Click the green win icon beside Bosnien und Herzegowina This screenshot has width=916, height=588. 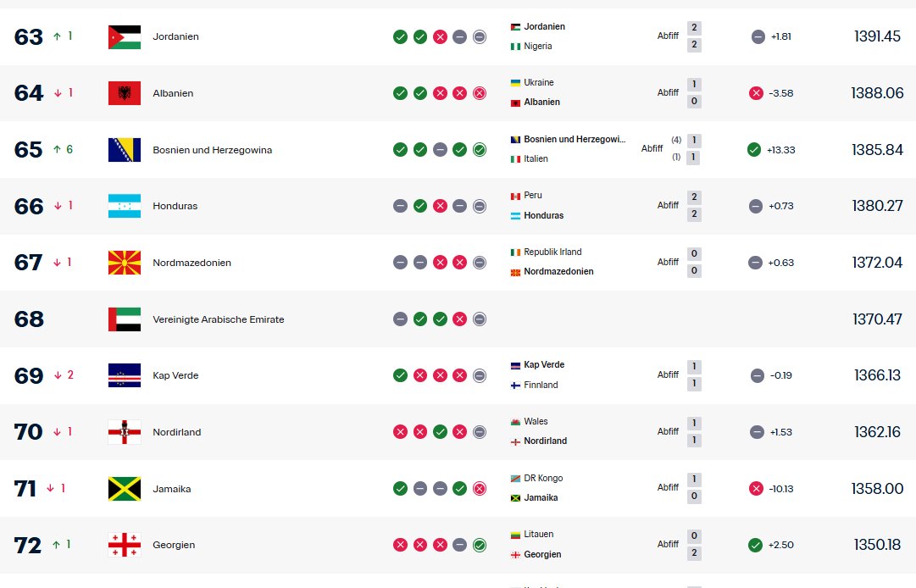400,149
